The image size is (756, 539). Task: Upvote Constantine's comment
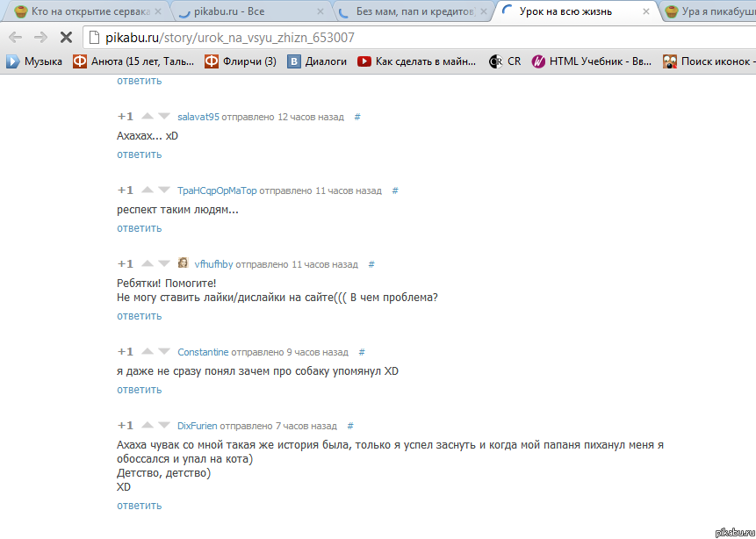tap(148, 351)
